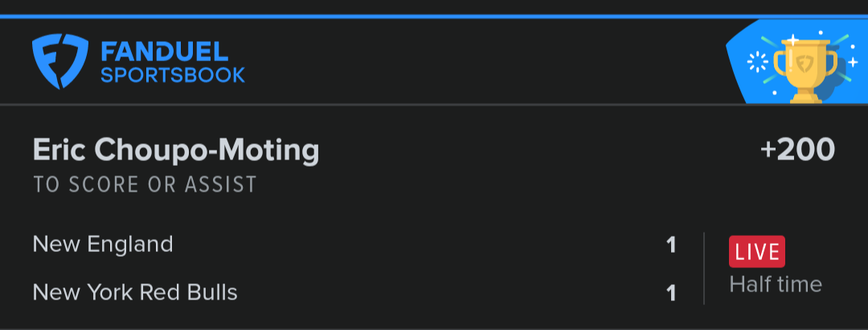Tap the white sparkle star above trophy
Viewport: 868px width, 330px height.
pos(792,39)
